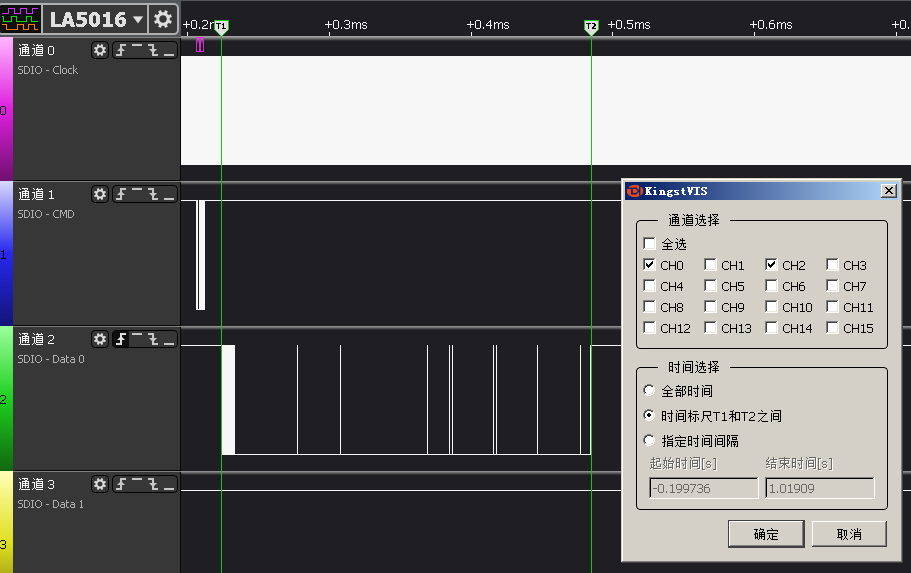This screenshot has width=911, height=573.
Task: Select 全部时间 all-time radio option
Action: pos(650,391)
